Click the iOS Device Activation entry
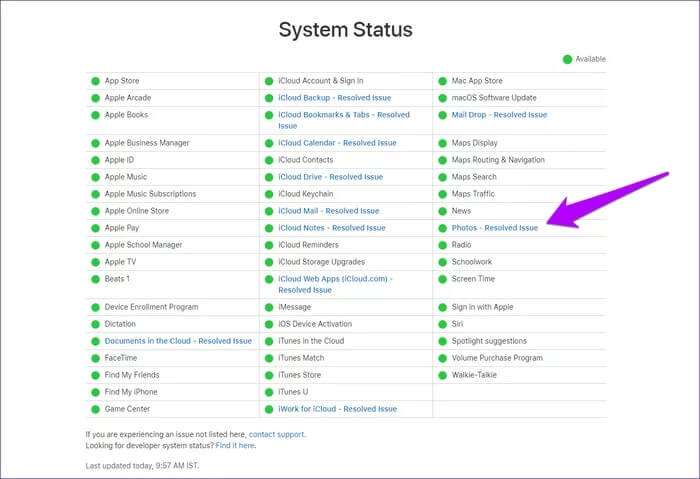This screenshot has width=700, height=479. (x=315, y=324)
